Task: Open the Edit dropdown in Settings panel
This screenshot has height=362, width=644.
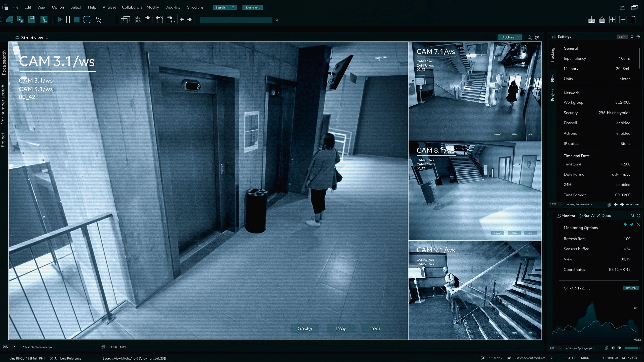Action: pos(622,37)
